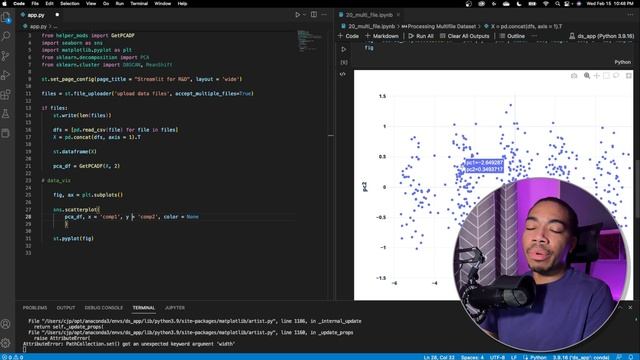Open the Source Control view

[x=6, y=56]
